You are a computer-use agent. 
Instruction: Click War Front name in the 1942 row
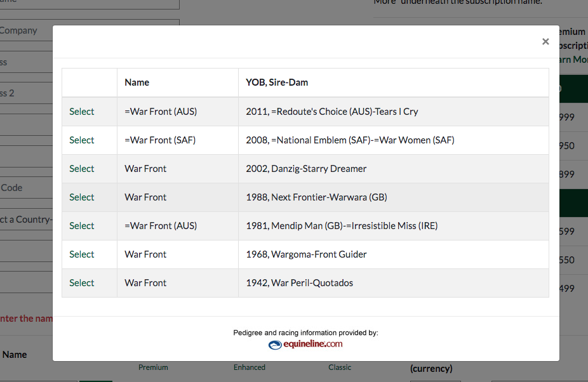(145, 282)
